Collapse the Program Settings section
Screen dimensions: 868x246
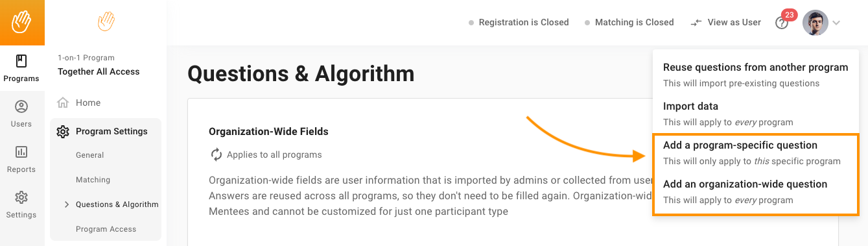pos(105,131)
